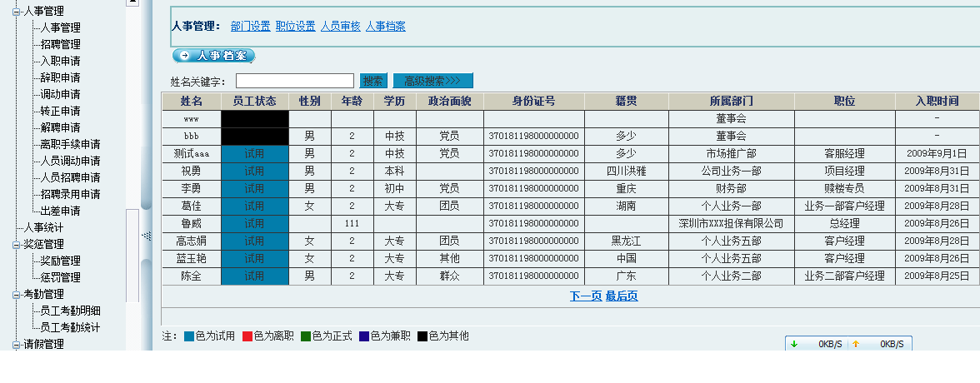Select 解聘申请 in the tree
The image size is (980, 383).
pyautogui.click(x=61, y=127)
